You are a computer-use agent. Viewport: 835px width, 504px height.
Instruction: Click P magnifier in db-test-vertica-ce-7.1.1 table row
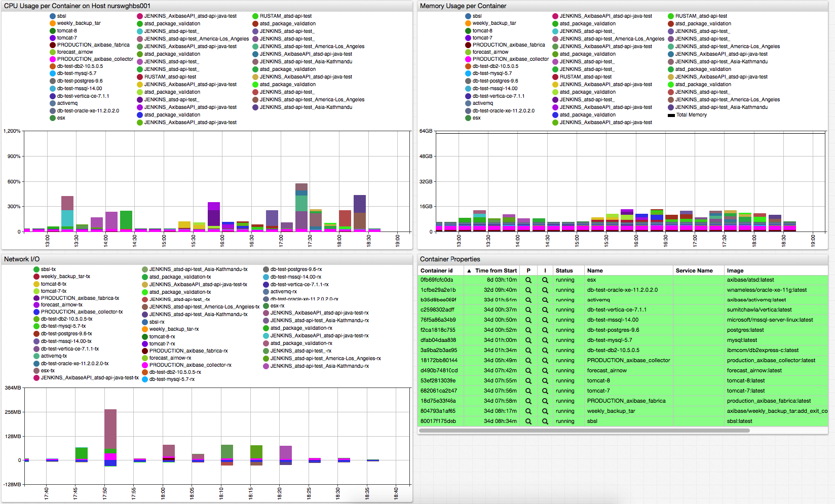[x=528, y=310]
